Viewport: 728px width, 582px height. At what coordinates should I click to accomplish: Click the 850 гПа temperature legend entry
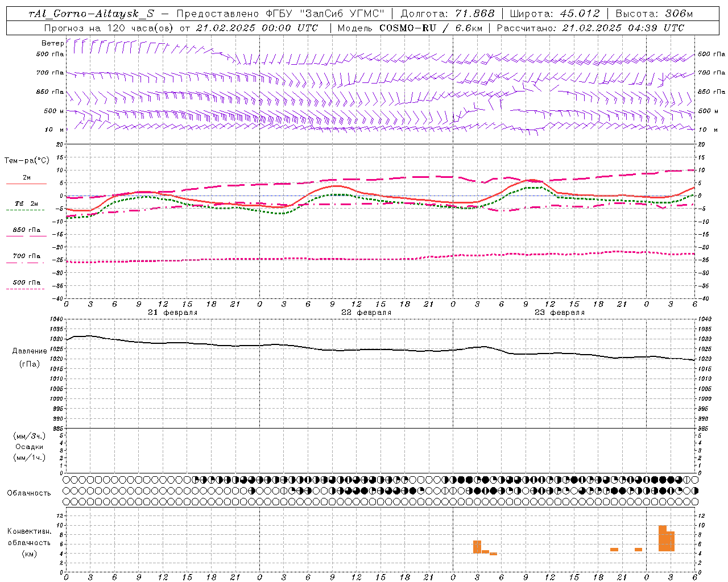point(27,230)
